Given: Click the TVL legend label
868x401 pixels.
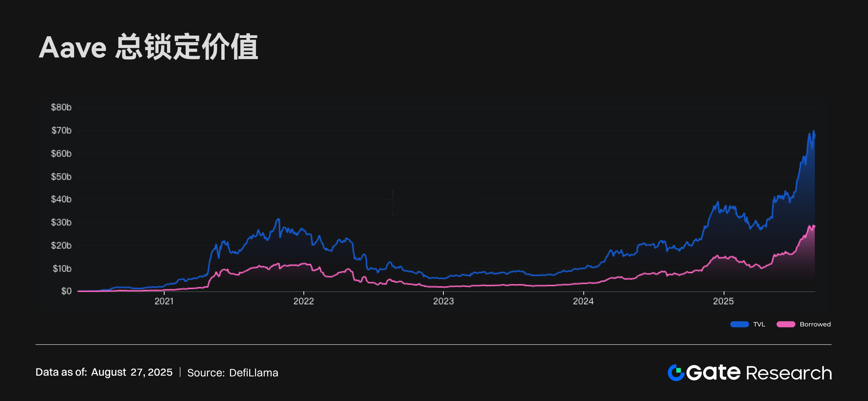Looking at the screenshot, I should 759,324.
